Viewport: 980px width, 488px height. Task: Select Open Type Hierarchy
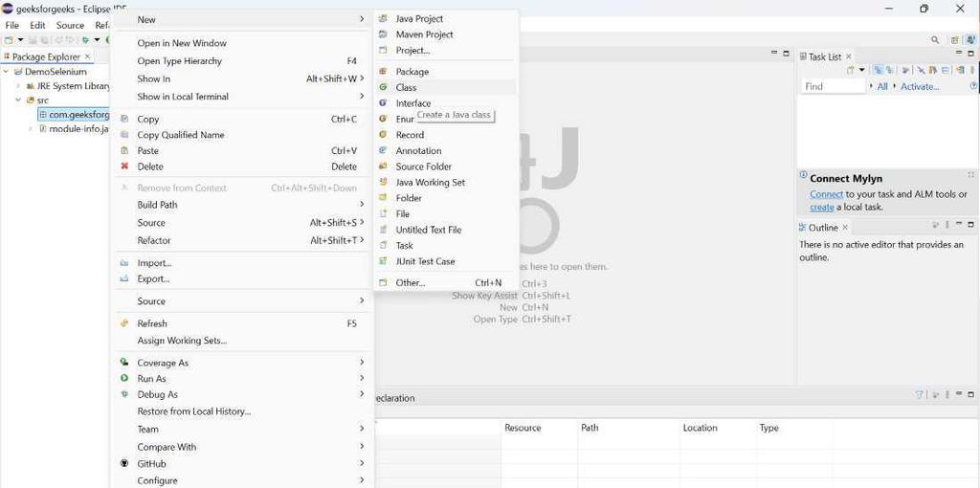pyautogui.click(x=180, y=61)
